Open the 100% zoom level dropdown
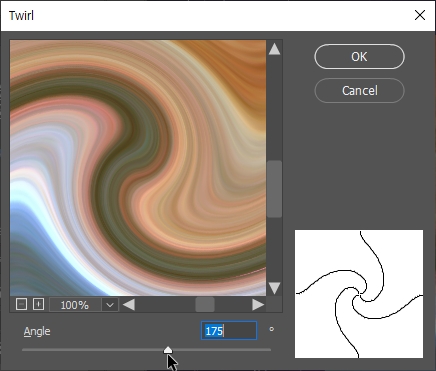436x371 pixels. click(110, 305)
